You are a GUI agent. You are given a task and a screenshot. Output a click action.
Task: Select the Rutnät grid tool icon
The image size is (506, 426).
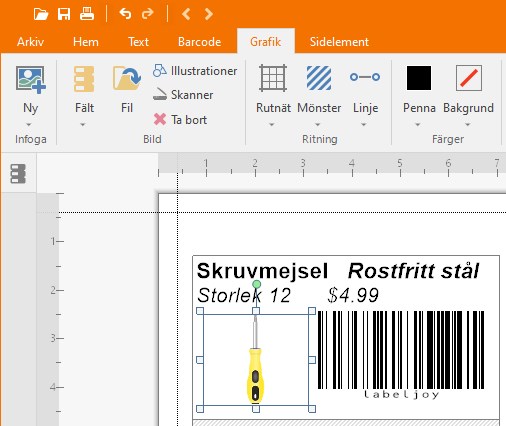click(273, 78)
